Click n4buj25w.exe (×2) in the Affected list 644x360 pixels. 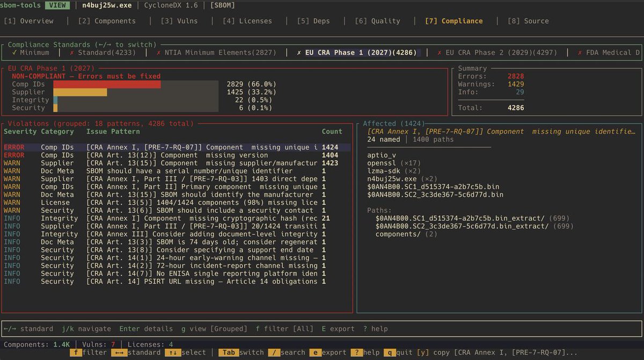[x=402, y=179]
